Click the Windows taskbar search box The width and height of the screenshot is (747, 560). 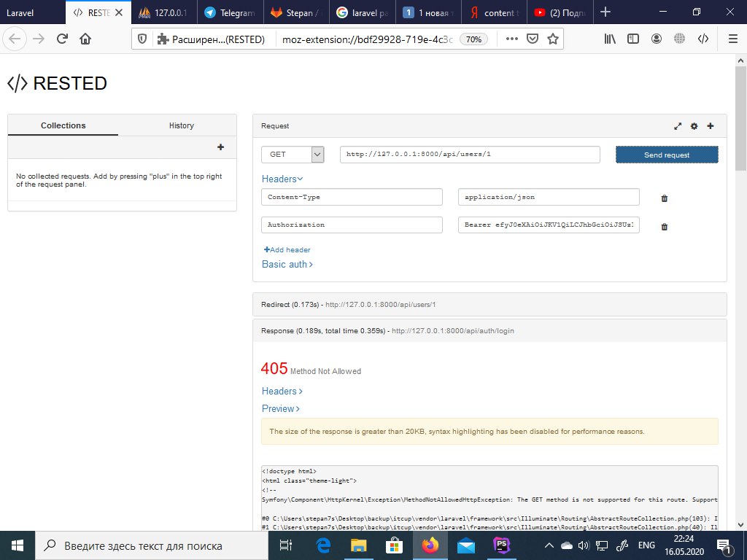coord(152,545)
